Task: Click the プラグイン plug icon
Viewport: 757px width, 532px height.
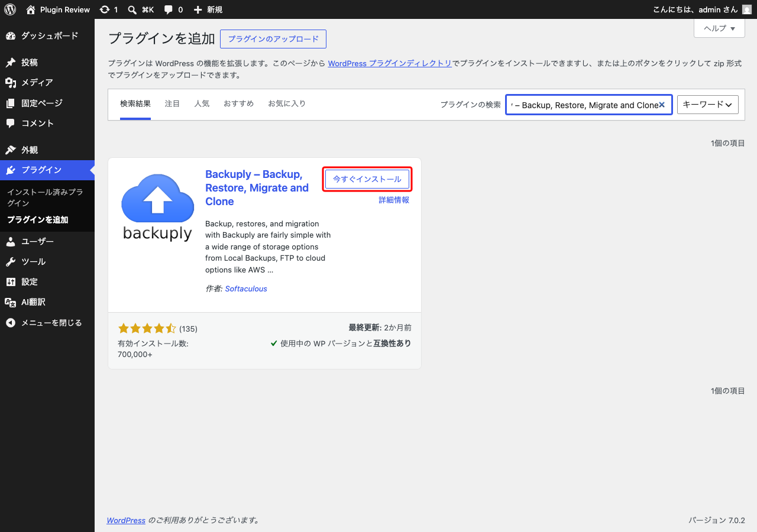Action: 11,170
